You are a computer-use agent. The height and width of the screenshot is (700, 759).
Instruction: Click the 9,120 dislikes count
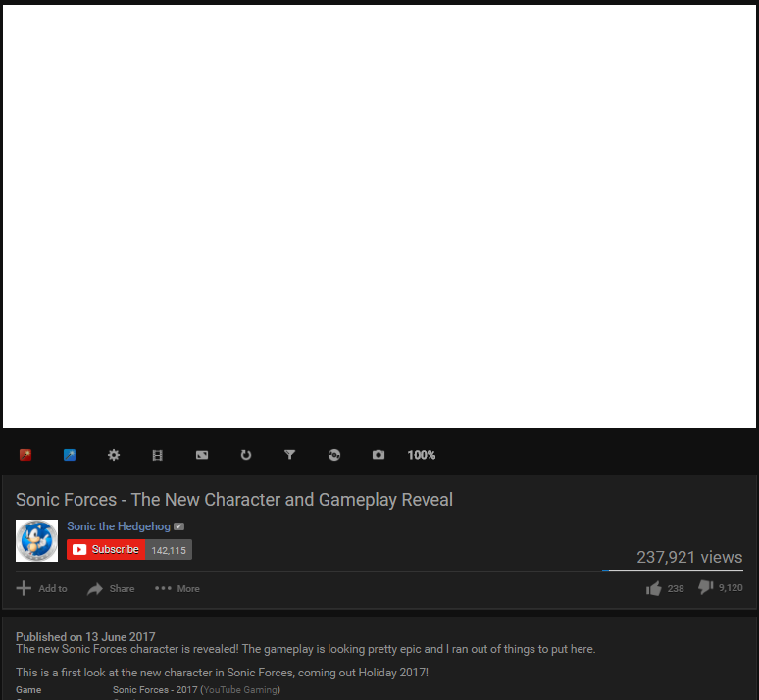(x=731, y=587)
